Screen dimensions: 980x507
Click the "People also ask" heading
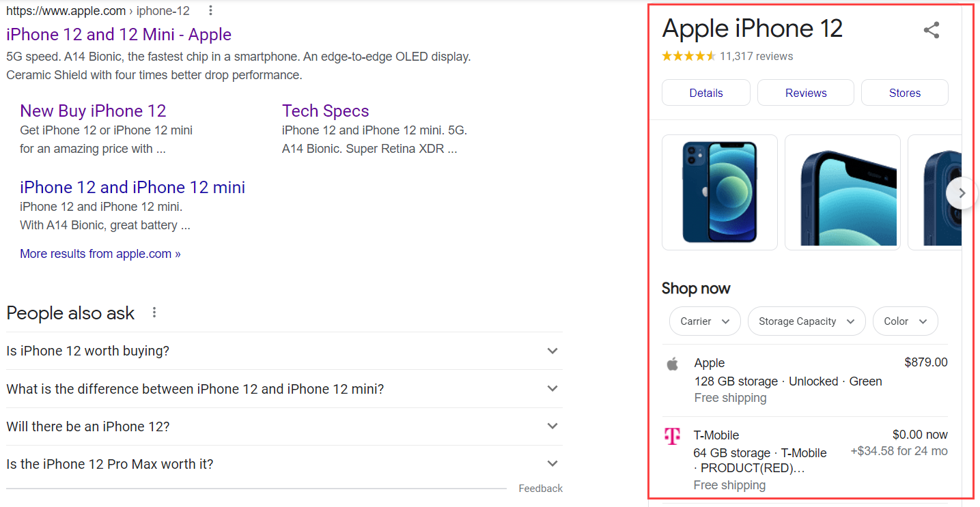[70, 313]
